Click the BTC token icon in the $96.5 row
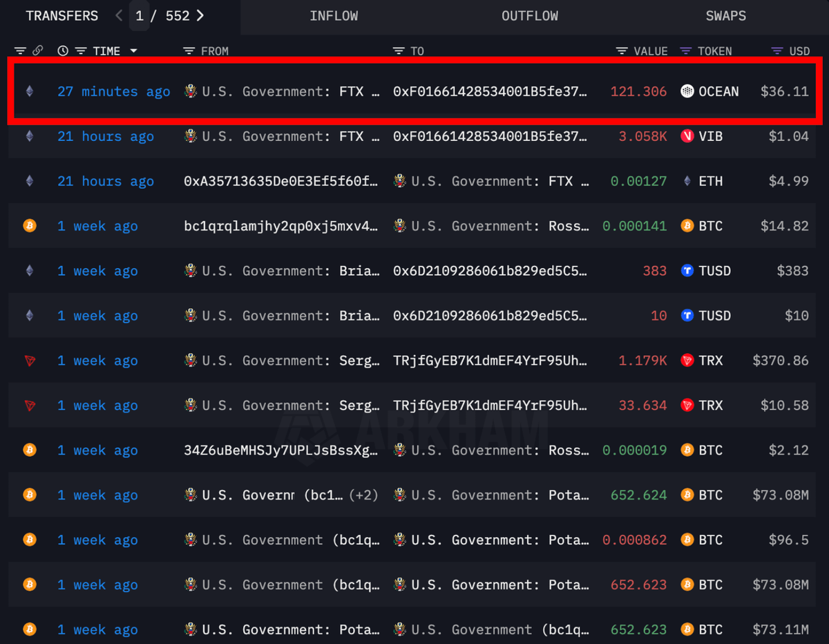 (687, 540)
